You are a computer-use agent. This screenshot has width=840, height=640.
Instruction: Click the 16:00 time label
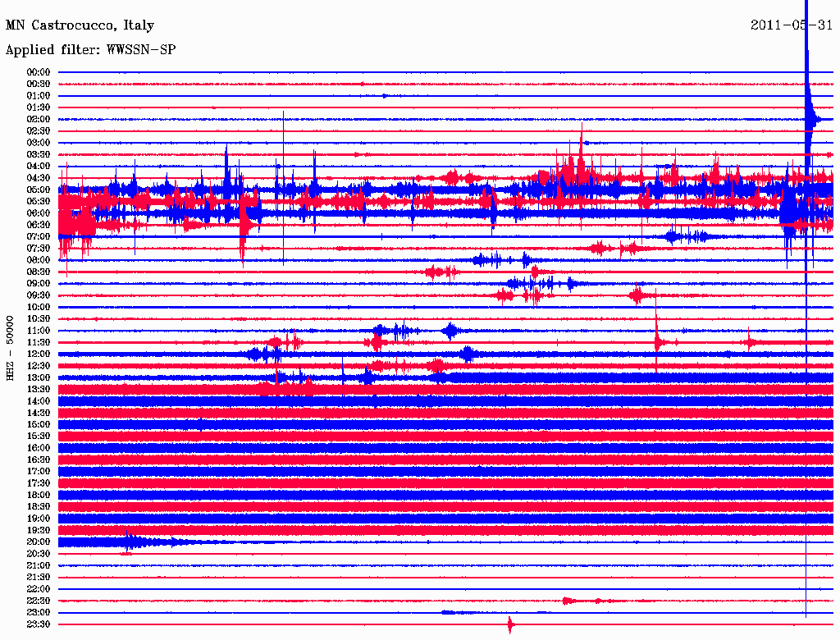pyautogui.click(x=39, y=448)
